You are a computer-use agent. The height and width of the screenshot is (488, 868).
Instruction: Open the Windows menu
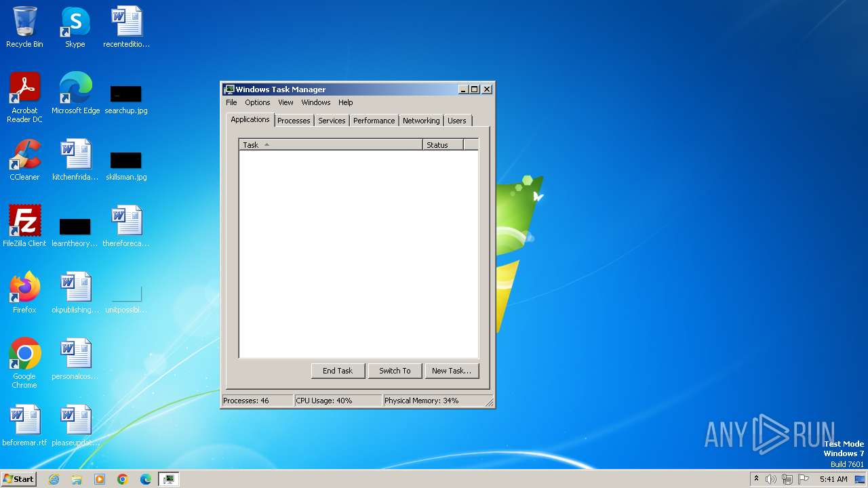click(x=315, y=102)
